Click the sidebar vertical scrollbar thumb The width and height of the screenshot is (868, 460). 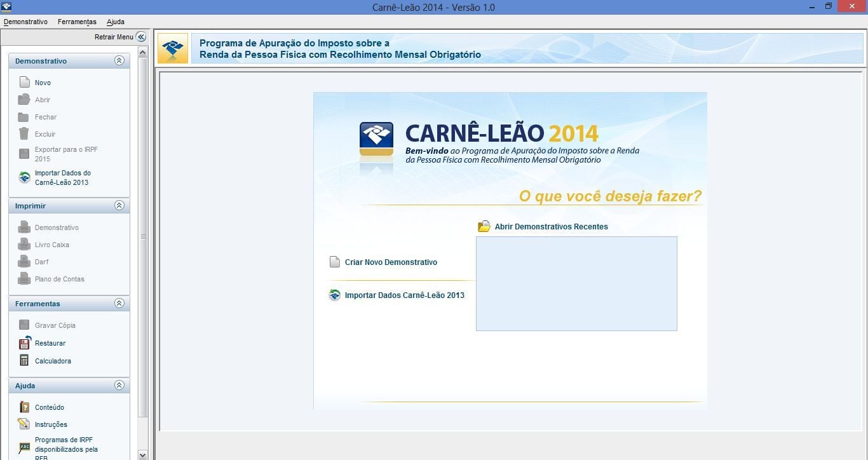142,237
